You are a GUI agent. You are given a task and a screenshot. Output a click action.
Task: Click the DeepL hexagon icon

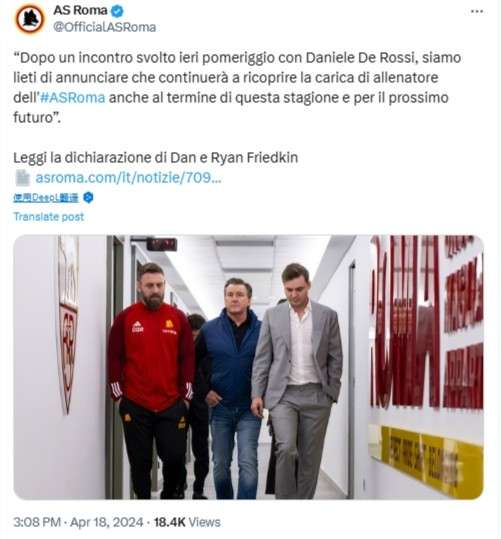click(88, 198)
